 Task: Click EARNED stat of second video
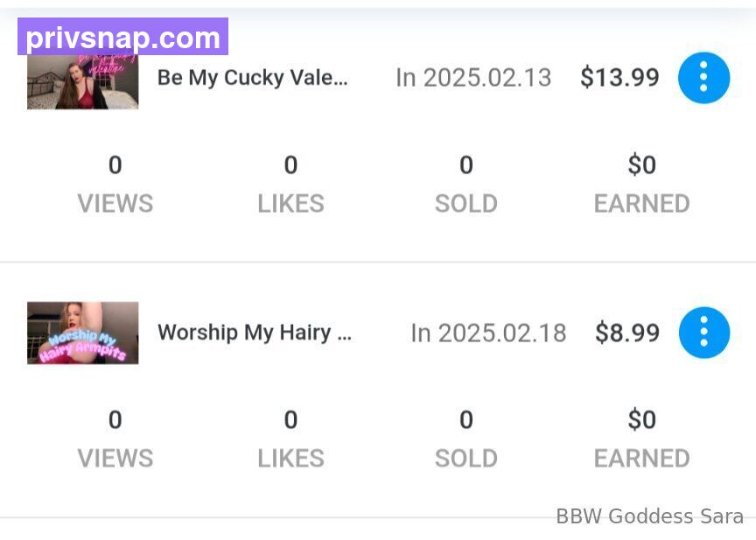pyautogui.click(x=641, y=439)
